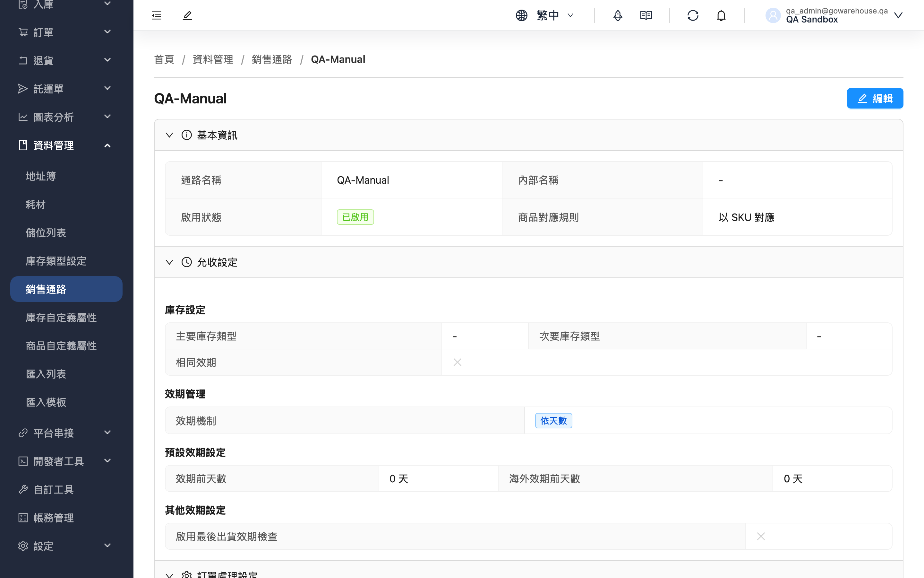The width and height of the screenshot is (924, 578).
Task: Expand the 退貨 menu chevron
Action: point(108,60)
